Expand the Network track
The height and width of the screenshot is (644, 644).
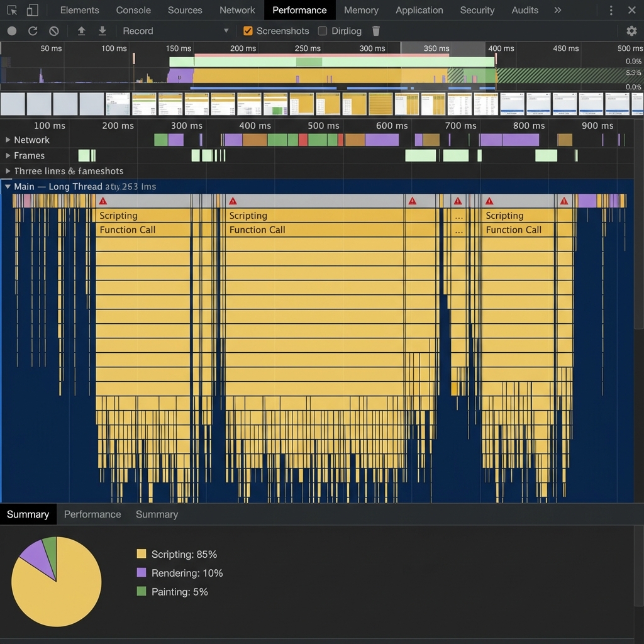coord(8,140)
